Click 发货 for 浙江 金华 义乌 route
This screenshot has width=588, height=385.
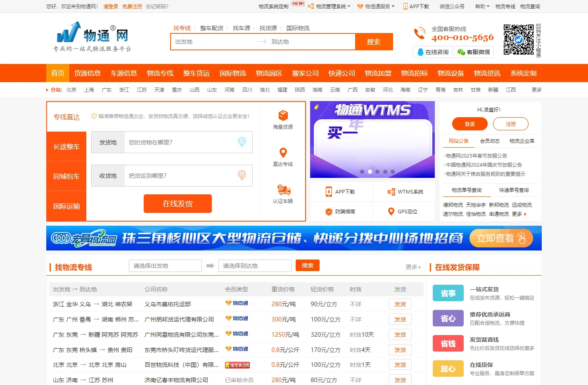(x=400, y=304)
